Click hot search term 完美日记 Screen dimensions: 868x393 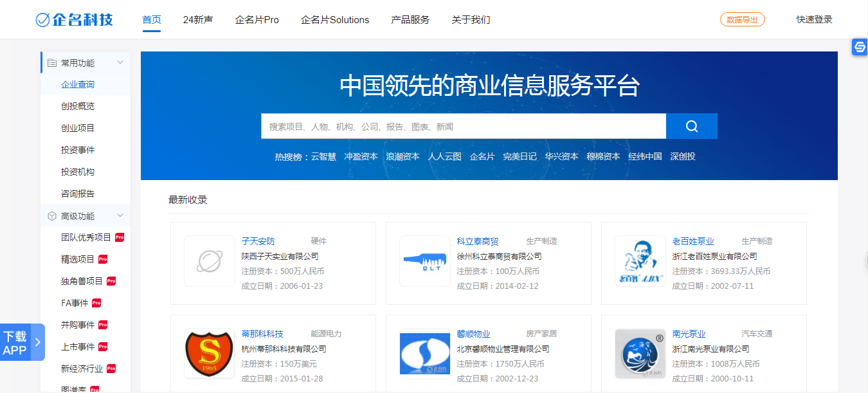pyautogui.click(x=520, y=156)
